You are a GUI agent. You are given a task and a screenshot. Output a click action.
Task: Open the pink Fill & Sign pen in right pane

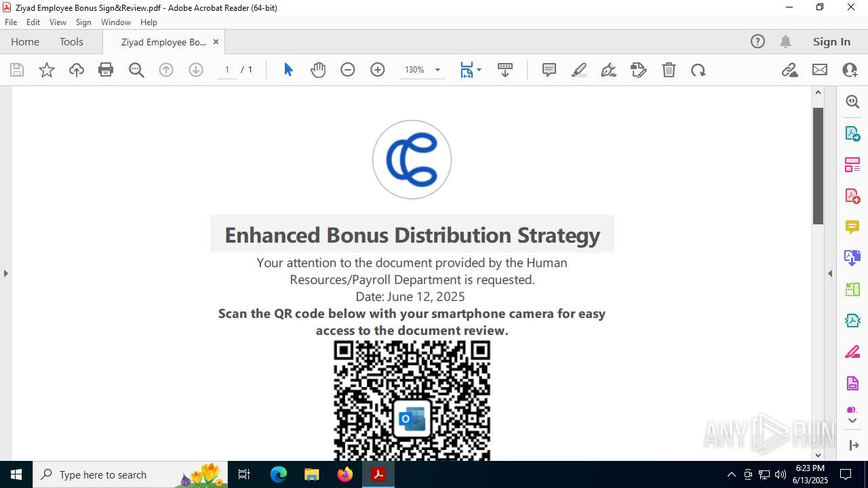click(x=852, y=352)
